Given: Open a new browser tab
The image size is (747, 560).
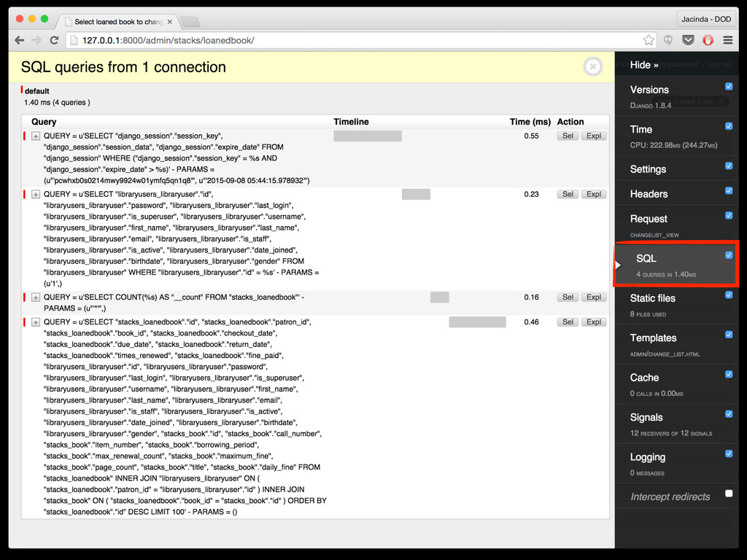Looking at the screenshot, I should 190,22.
